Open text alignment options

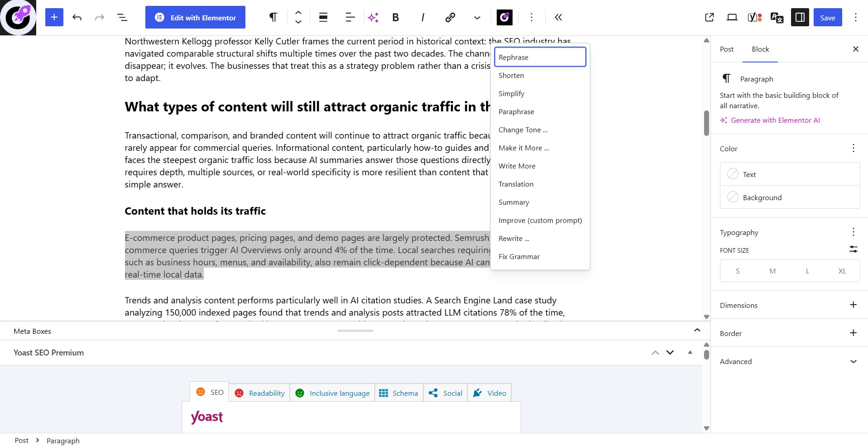click(x=350, y=17)
